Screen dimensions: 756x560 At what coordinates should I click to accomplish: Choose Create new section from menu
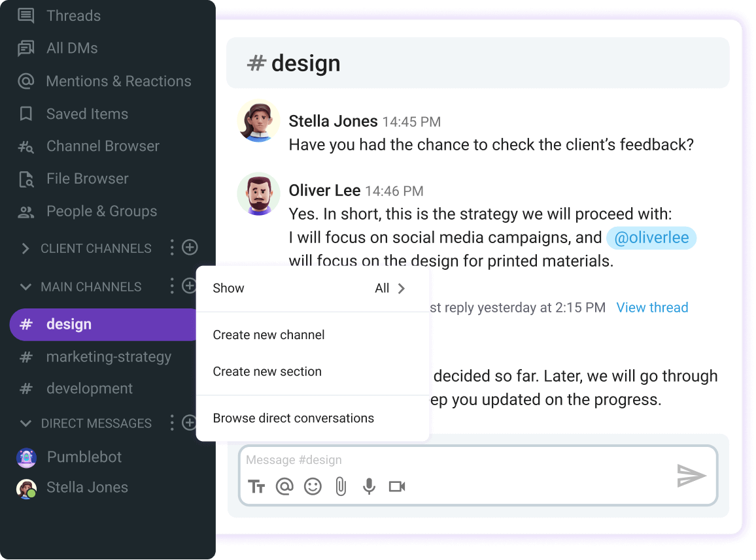(267, 371)
